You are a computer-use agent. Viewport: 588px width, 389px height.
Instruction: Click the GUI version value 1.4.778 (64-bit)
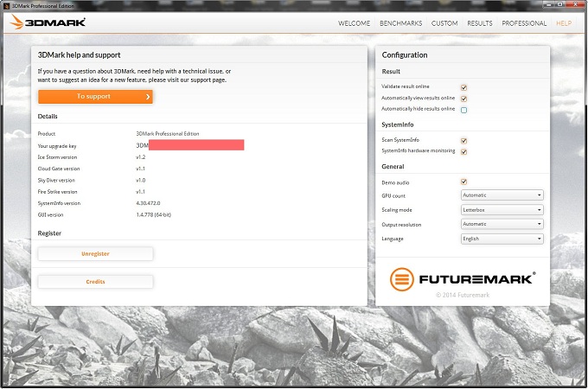(x=153, y=214)
